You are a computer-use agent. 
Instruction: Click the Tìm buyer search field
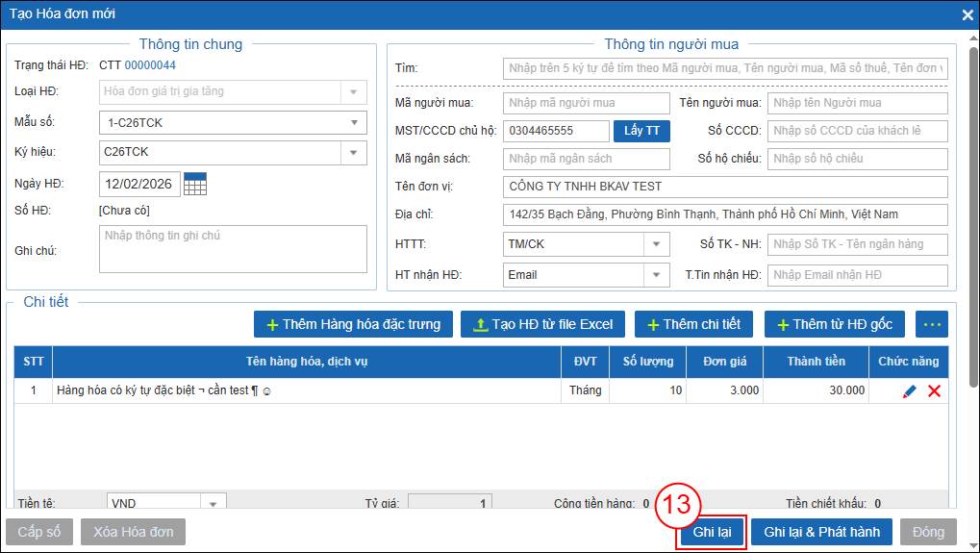tap(724, 68)
